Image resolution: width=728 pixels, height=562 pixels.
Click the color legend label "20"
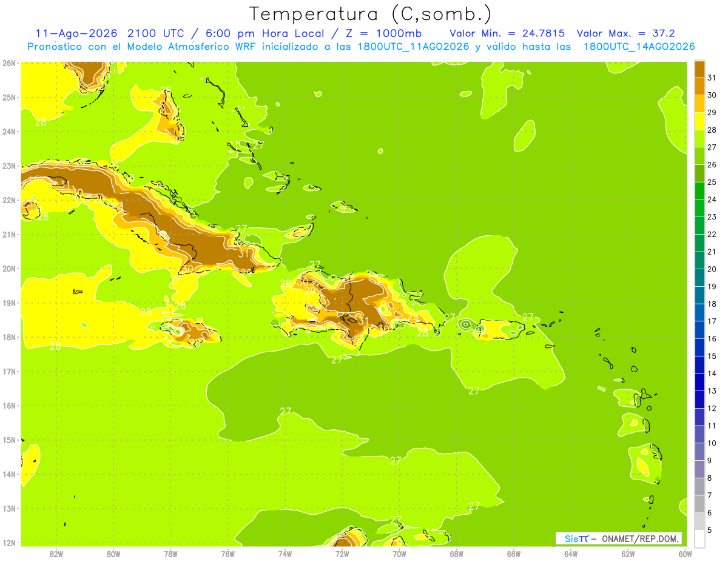click(x=712, y=269)
